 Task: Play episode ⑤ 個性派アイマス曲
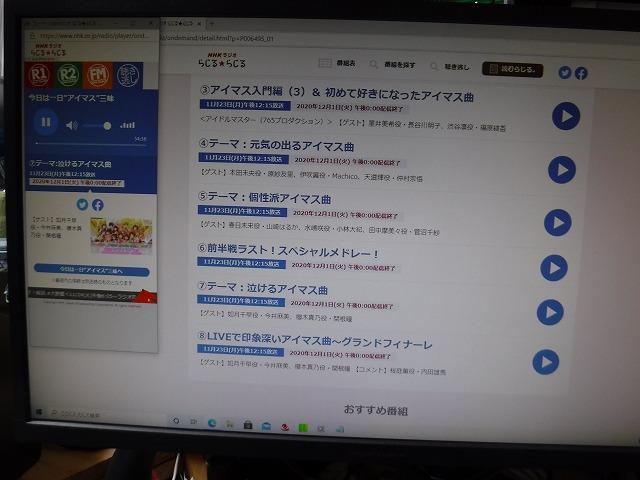[x=558, y=223]
